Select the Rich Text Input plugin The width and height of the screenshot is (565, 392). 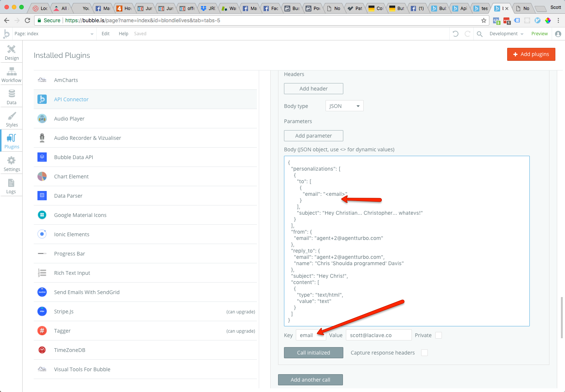[145, 273]
